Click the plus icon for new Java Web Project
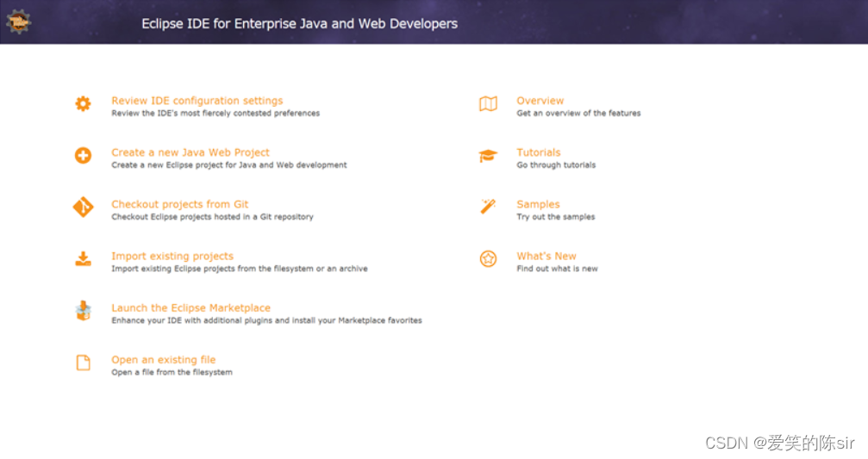 pyautogui.click(x=83, y=155)
